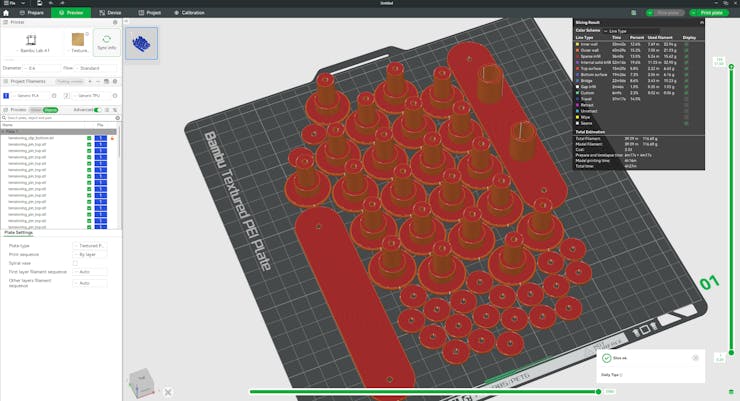Viewport: 740px width, 401px height.
Task: Click the Generic PLA filament color swatch
Action: coord(6,95)
